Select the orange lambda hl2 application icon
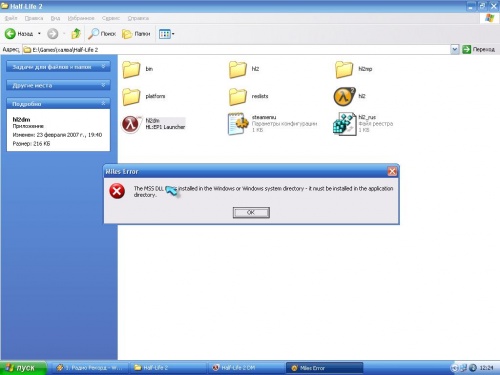This screenshot has height=375, width=500. pos(344,96)
